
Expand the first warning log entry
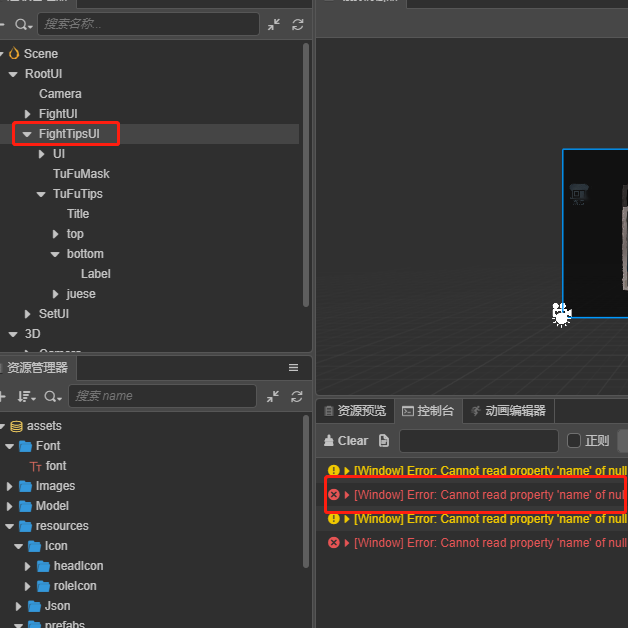347,471
